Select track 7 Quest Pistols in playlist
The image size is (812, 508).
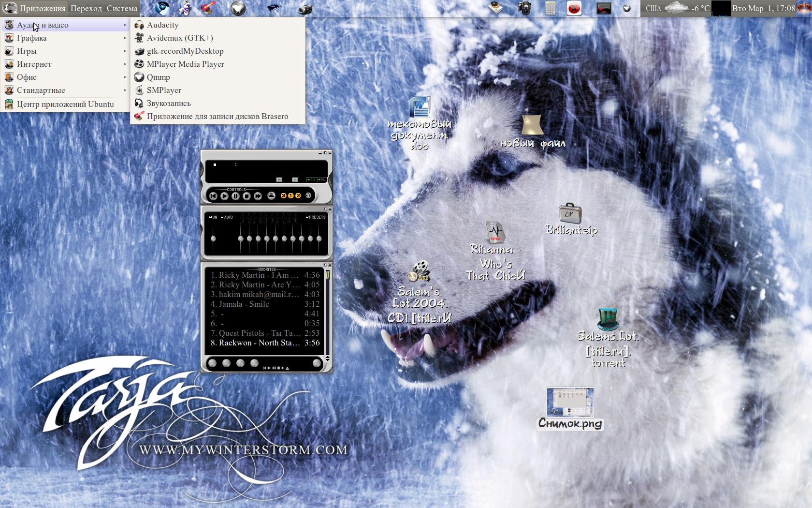click(x=265, y=333)
